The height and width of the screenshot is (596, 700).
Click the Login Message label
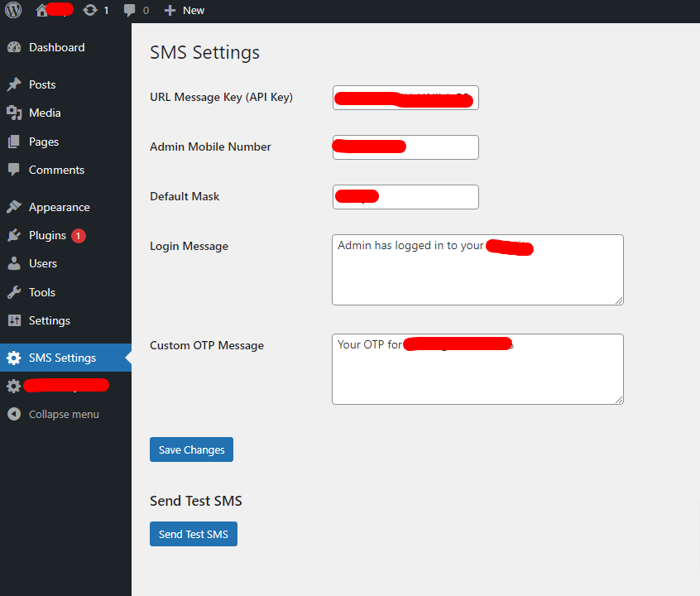pyautogui.click(x=189, y=246)
